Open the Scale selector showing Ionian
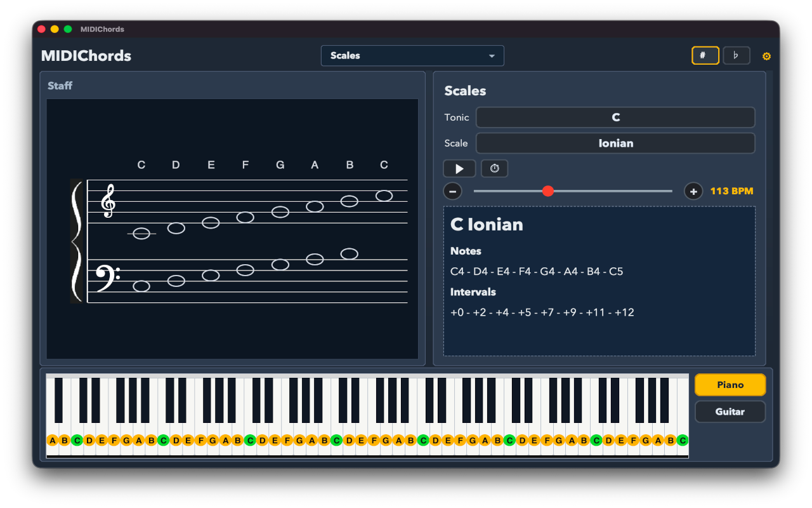Screen dimensions: 812x508 click(x=615, y=144)
